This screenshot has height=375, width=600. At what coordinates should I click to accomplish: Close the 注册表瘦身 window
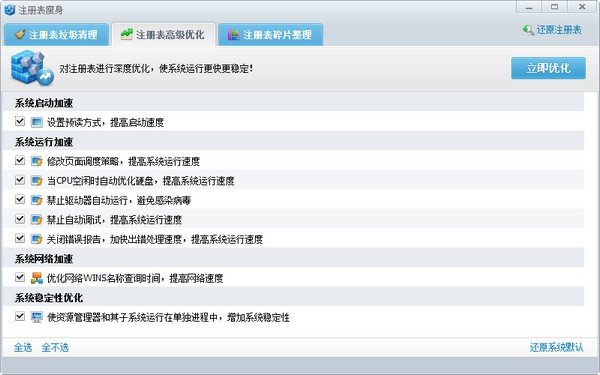pyautogui.click(x=582, y=7)
